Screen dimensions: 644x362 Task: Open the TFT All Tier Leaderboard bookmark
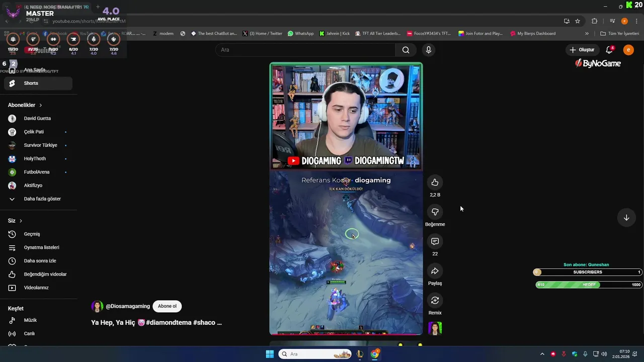point(377,34)
